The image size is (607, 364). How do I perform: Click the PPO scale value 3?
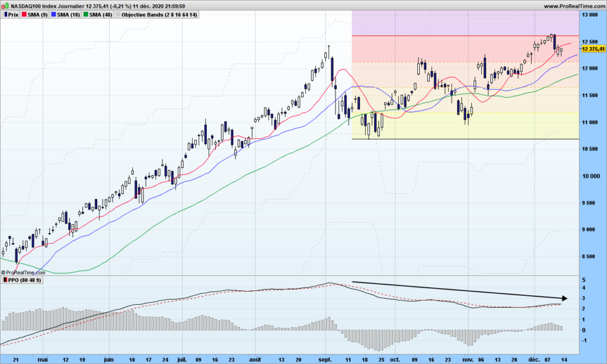pyautogui.click(x=584, y=299)
